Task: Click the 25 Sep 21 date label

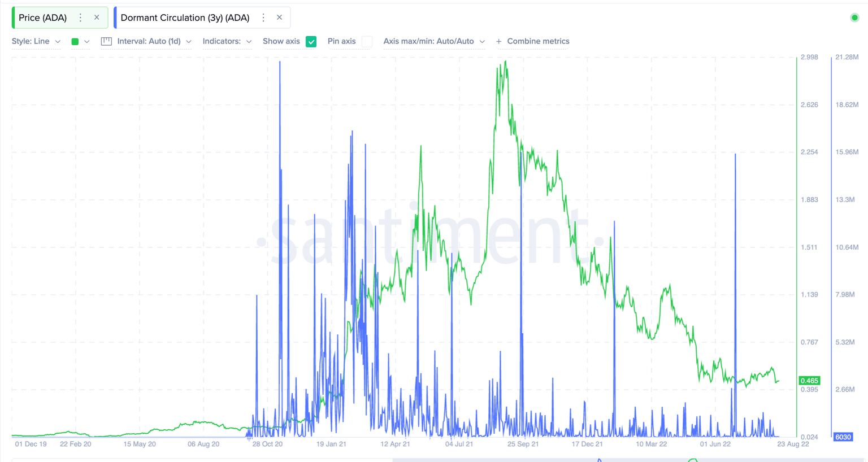Action: click(523, 444)
